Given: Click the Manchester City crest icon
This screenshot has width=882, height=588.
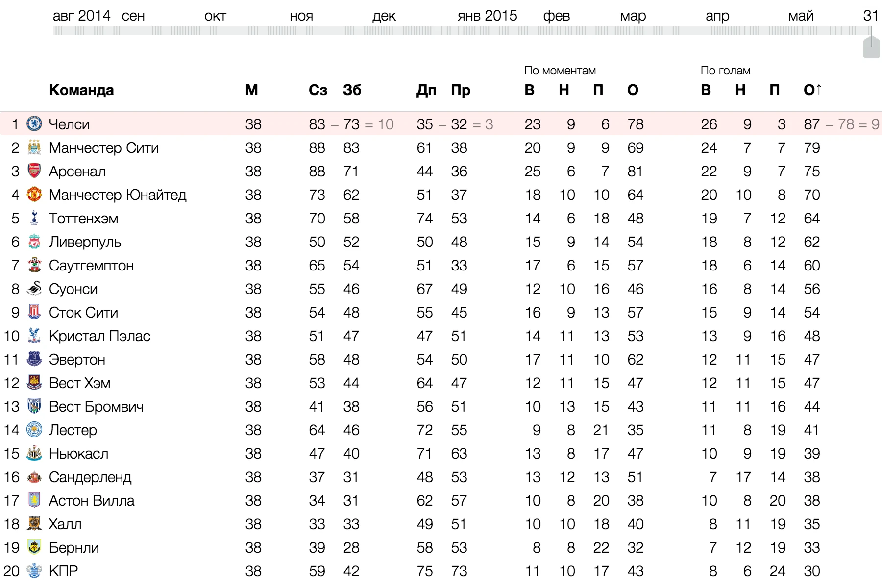Looking at the screenshot, I should 34,147.
